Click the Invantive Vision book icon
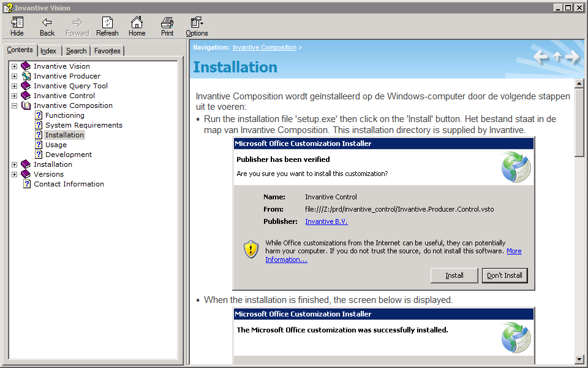Viewport: 588px width, 368px height. pyautogui.click(x=26, y=66)
